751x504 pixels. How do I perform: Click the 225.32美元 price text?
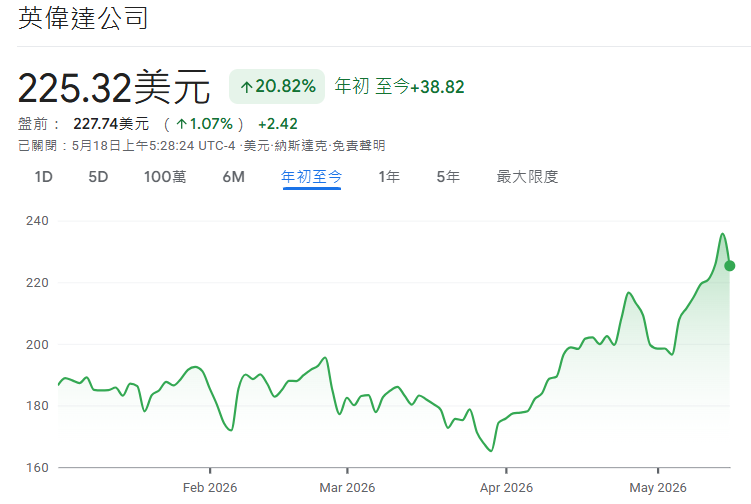pos(114,87)
